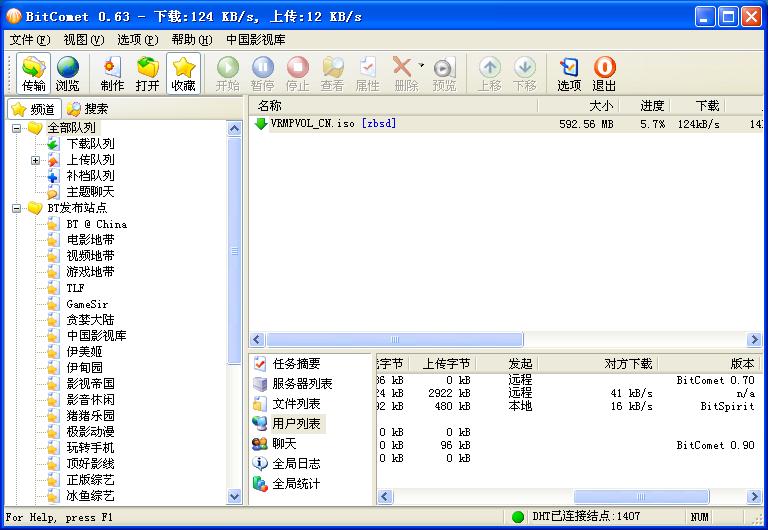Screen dimensions: 768x530
Task: Click the 传输 (Transfer) toolbar icon
Action: tap(33, 73)
